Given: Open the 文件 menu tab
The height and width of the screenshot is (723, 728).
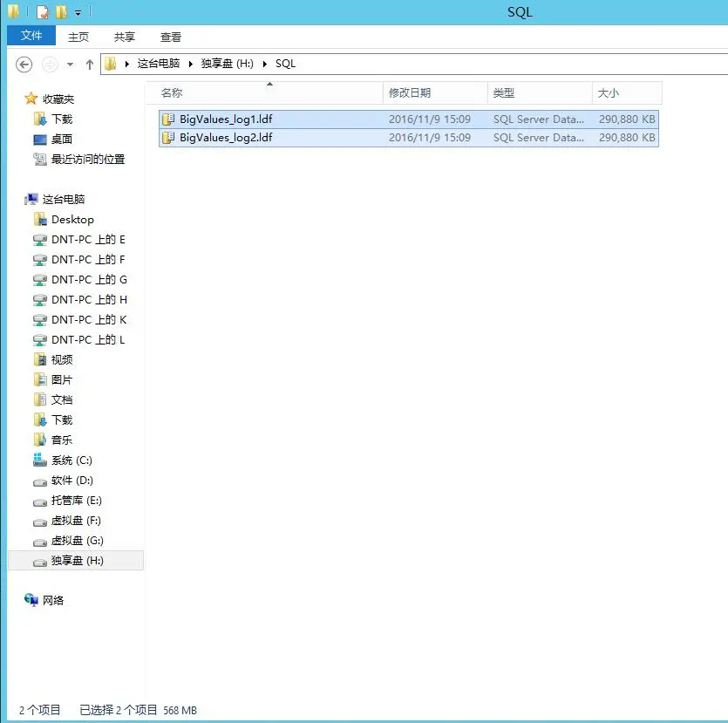Looking at the screenshot, I should click(31, 36).
